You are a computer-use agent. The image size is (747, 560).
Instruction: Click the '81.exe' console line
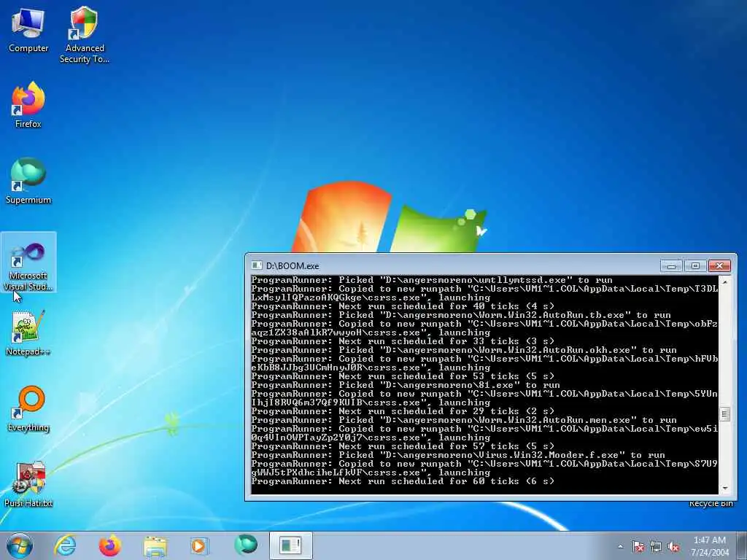click(406, 385)
